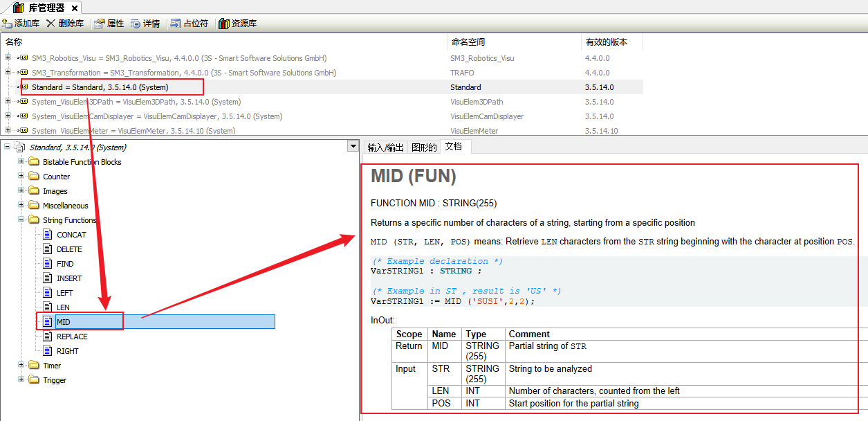Sort by 命名空间 column header
The image size is (868, 421).
pos(468,42)
